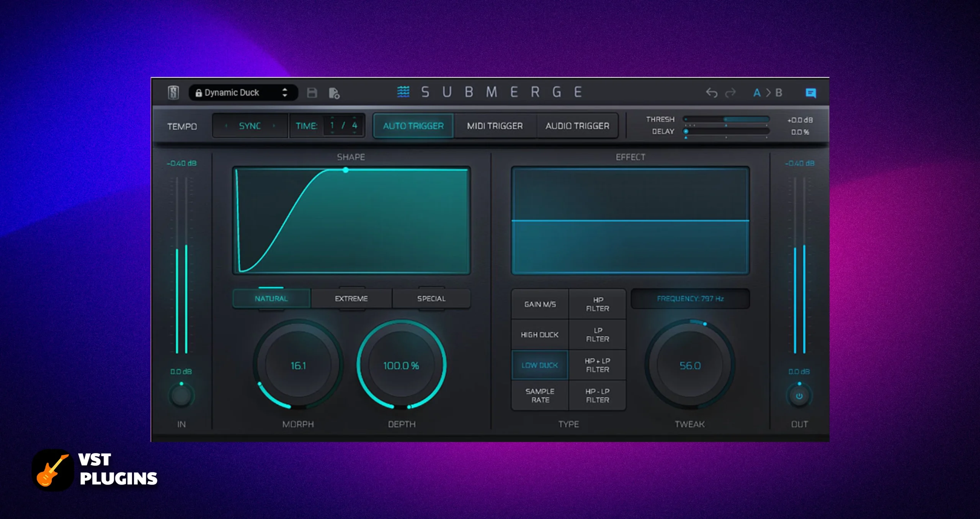Select the SPECIAL shape tab
Image resolution: width=980 pixels, height=519 pixels.
431,298
